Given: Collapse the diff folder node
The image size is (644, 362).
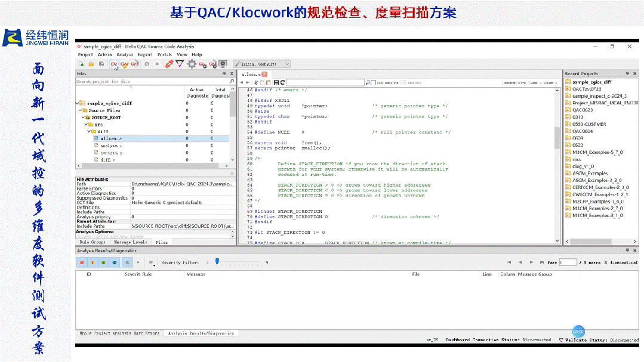Looking at the screenshot, I should (x=89, y=131).
